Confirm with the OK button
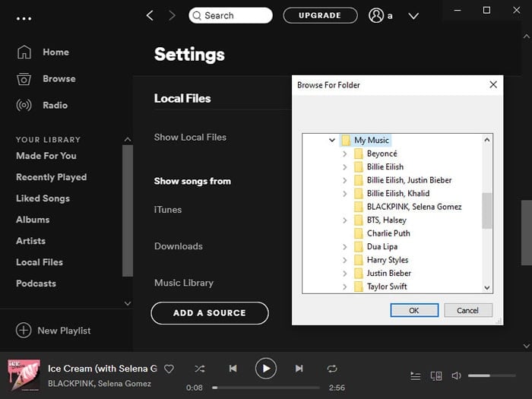Image resolution: width=532 pixels, height=399 pixels. pos(414,310)
